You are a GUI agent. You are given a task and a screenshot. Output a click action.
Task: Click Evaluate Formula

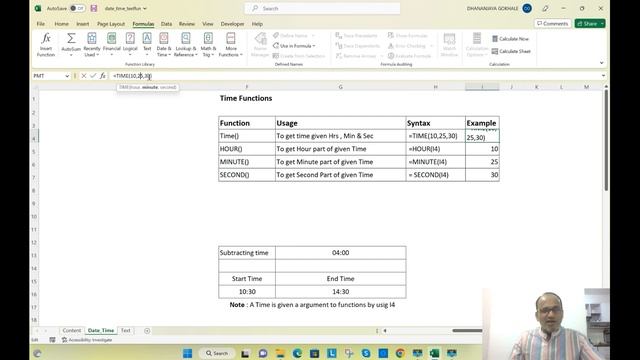(409, 56)
